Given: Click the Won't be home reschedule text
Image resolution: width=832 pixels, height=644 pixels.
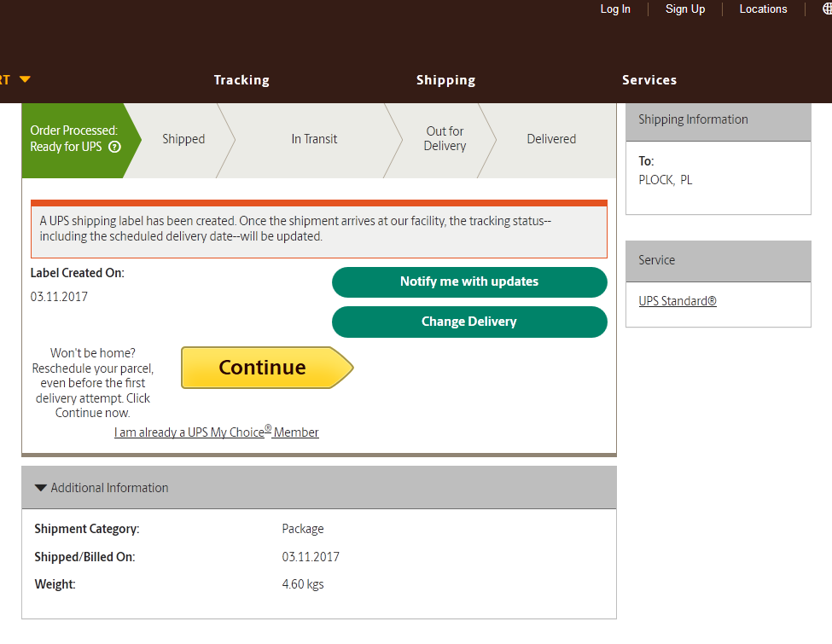Looking at the screenshot, I should (x=93, y=383).
